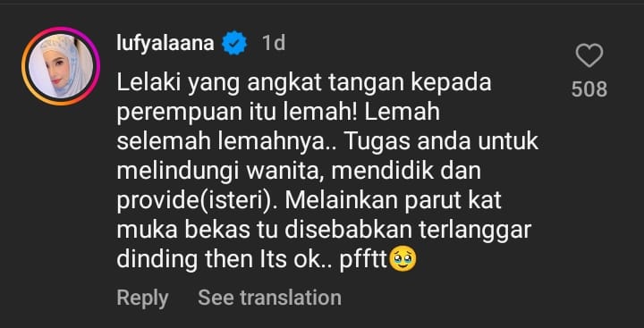The height and width of the screenshot is (328, 644).
Task: Click the blue verified badge
Action: point(234,43)
